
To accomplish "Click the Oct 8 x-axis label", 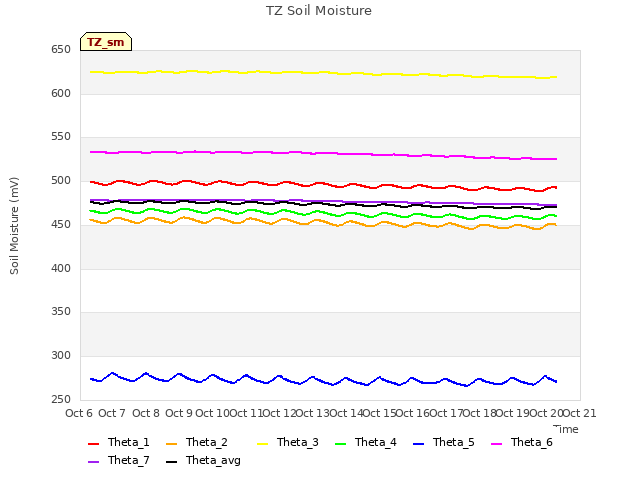I will (146, 413).
